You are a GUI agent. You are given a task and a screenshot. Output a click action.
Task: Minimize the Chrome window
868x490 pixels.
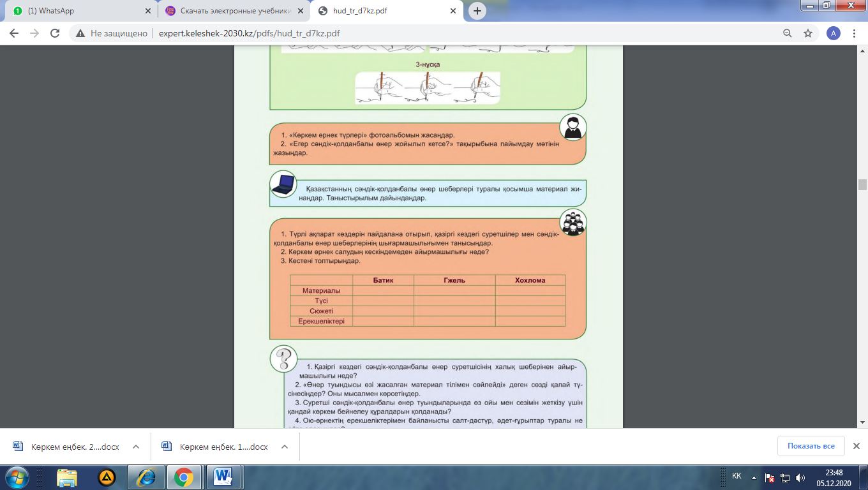811,6
